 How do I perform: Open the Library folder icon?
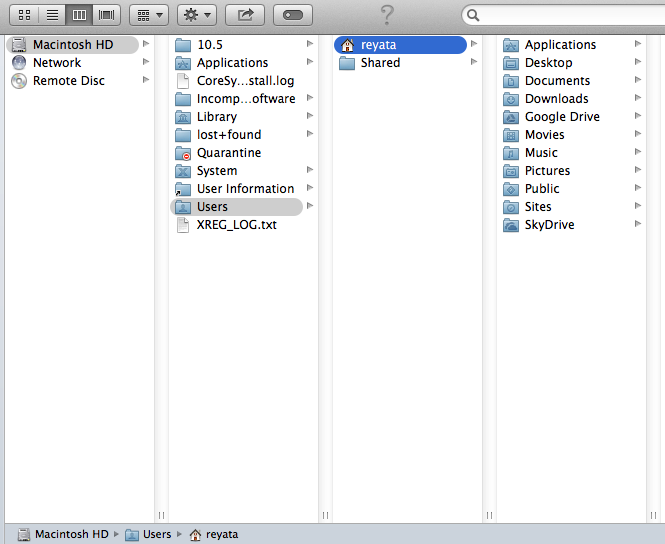[183, 117]
